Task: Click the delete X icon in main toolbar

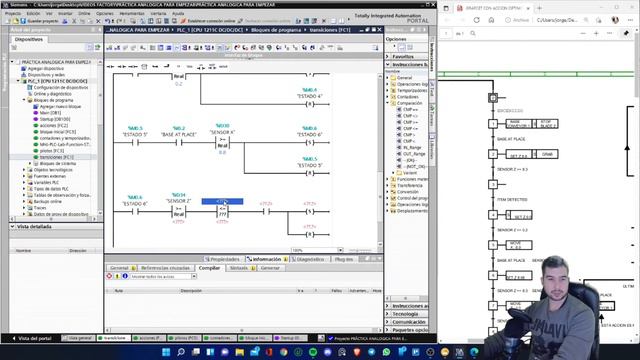Action: (98, 21)
